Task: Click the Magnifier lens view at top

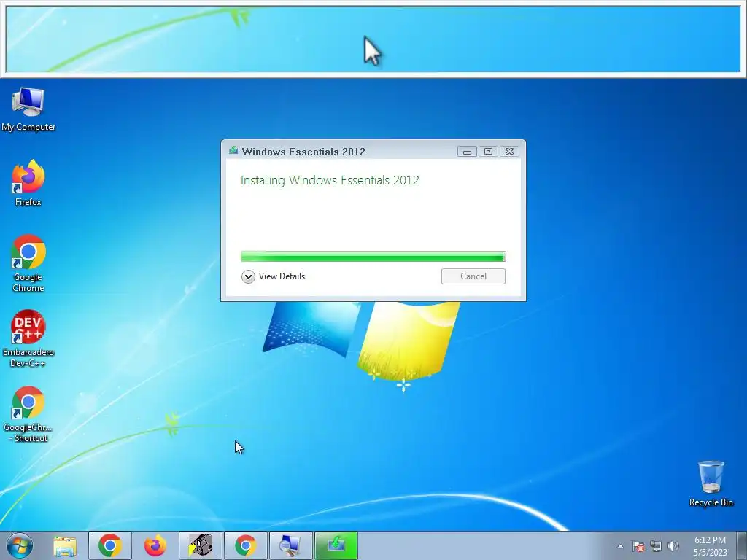Action: (x=373, y=39)
